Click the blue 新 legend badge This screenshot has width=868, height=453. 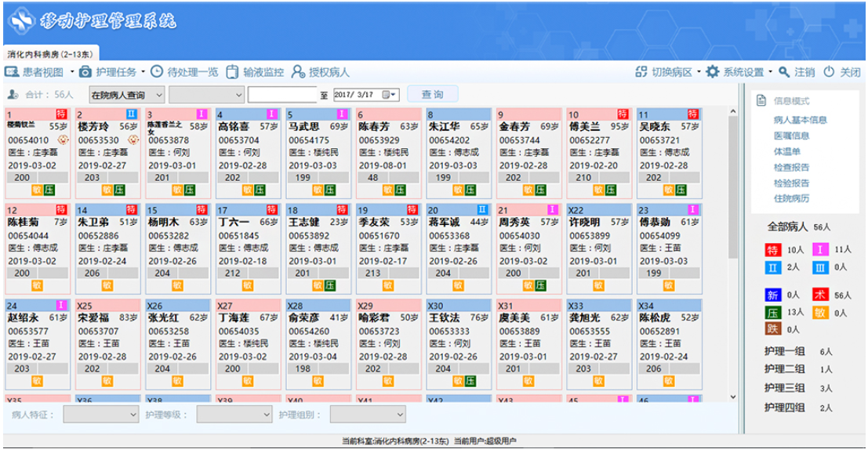tap(772, 295)
